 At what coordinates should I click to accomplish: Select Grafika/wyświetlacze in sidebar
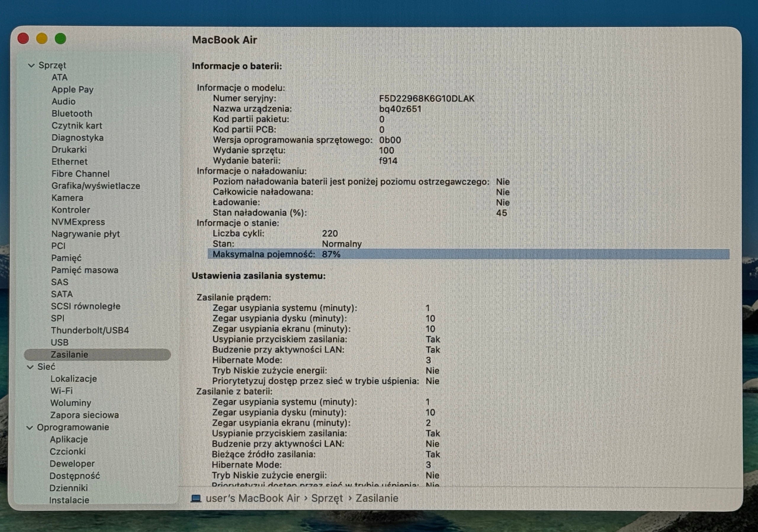coord(96,186)
